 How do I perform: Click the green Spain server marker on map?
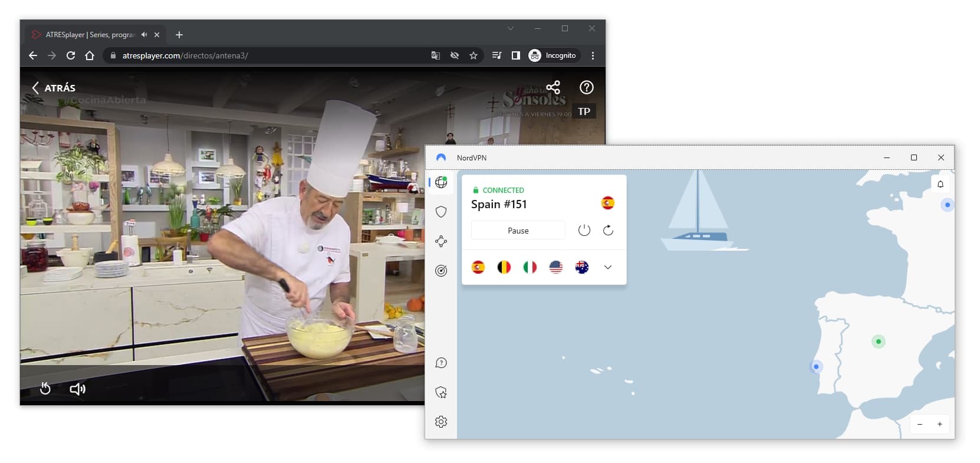(x=879, y=341)
